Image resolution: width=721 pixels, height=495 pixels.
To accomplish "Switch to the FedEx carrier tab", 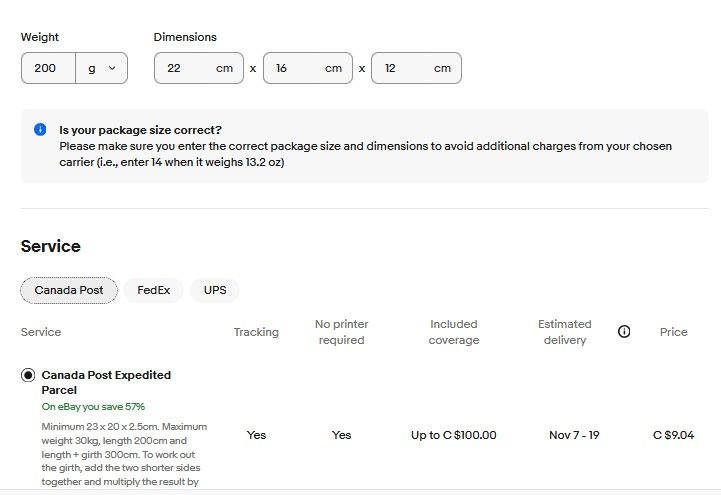I will pyautogui.click(x=153, y=291).
